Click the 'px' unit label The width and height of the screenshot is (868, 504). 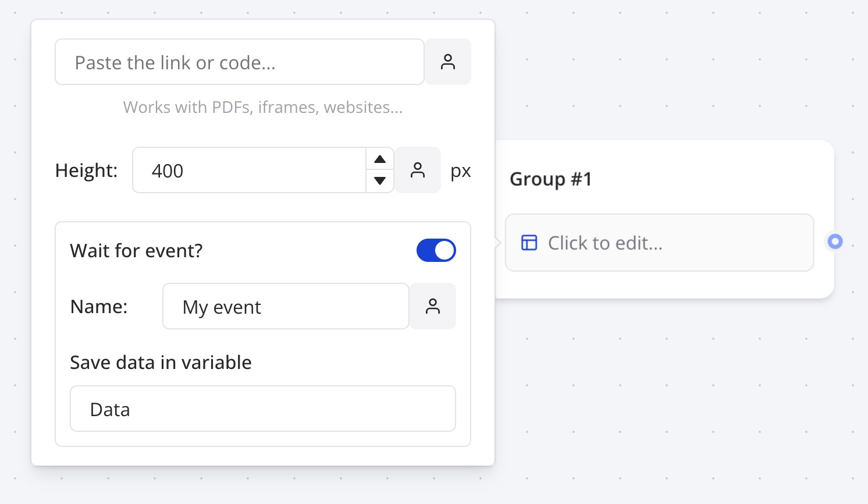[x=460, y=170]
